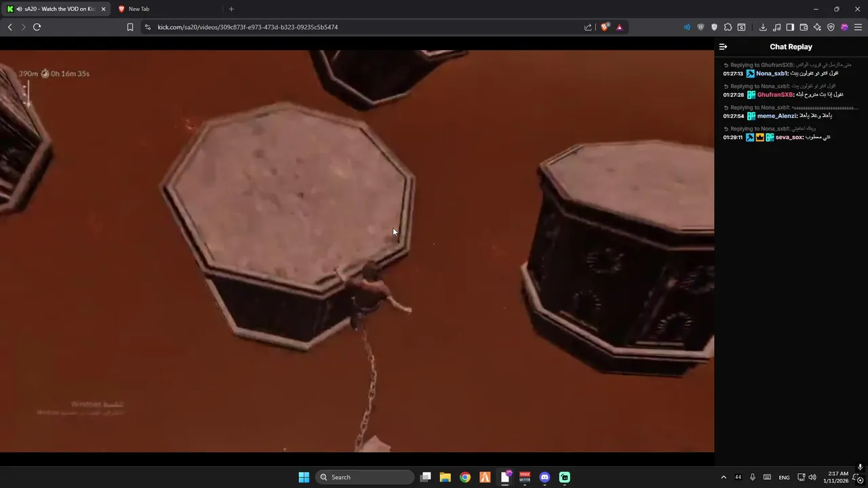Open File Explorer from the taskbar
868x488 pixels.
coord(445,477)
